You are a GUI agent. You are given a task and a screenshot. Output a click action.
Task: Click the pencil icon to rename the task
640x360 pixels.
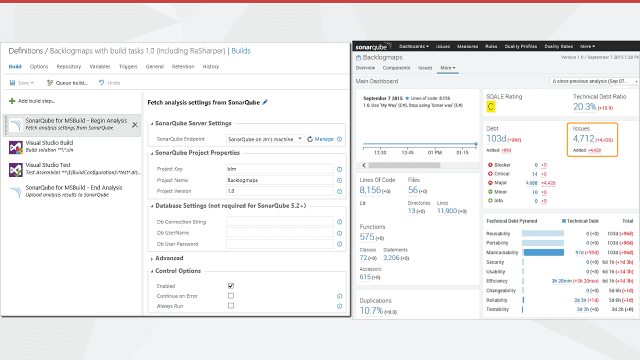[x=265, y=102]
